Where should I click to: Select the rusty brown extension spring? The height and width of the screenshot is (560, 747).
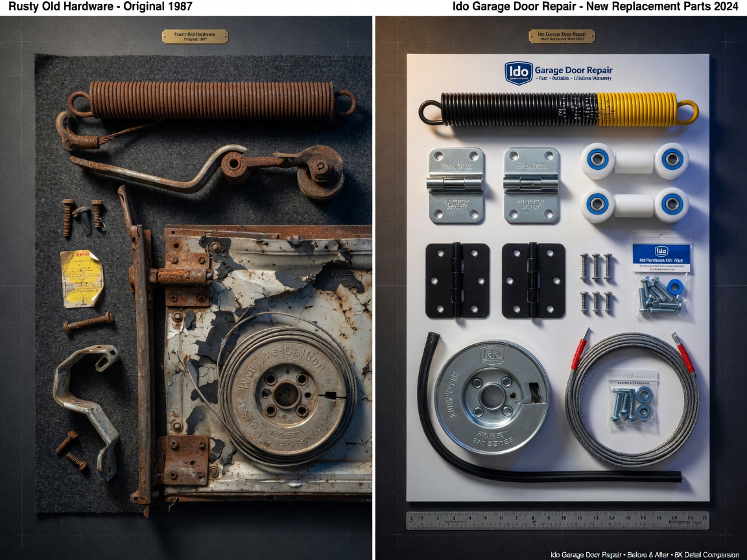(213, 101)
